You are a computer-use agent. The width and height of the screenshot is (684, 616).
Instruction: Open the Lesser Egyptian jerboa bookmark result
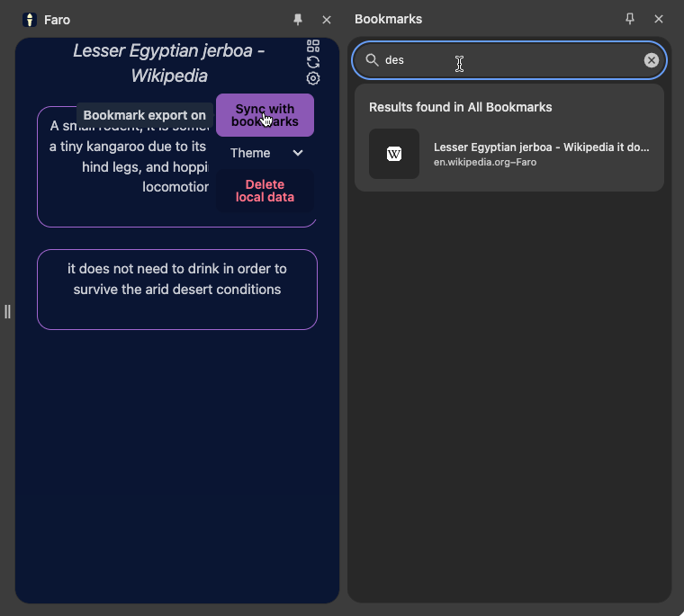pos(509,154)
